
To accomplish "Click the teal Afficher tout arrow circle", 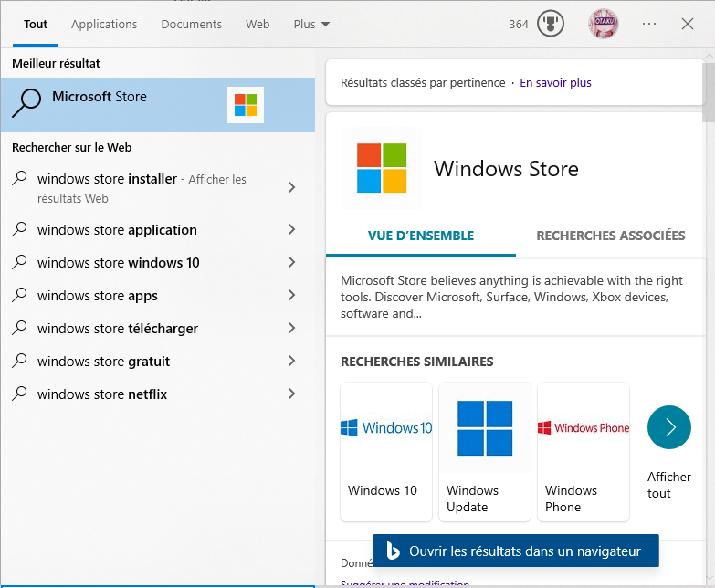I will coord(669,427).
